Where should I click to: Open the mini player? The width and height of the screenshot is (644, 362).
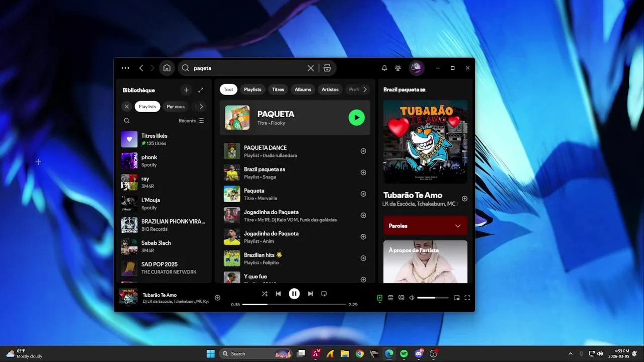[x=456, y=298]
